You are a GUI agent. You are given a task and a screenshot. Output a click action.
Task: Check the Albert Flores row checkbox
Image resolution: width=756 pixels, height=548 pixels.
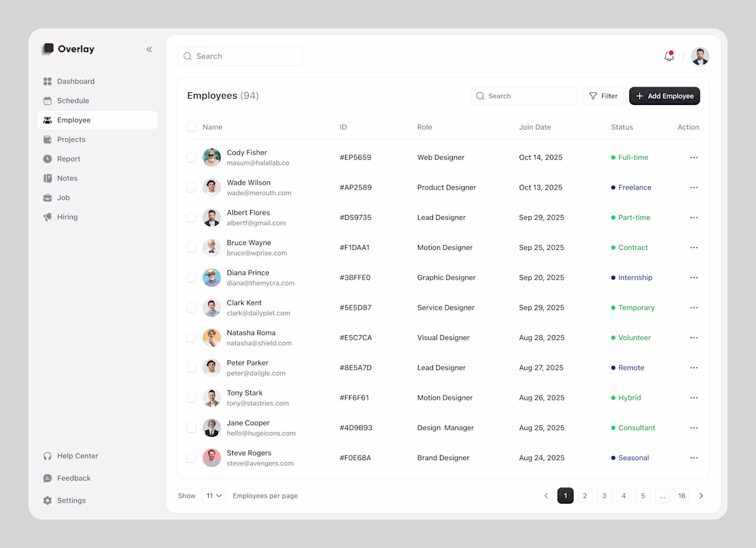[x=192, y=218]
